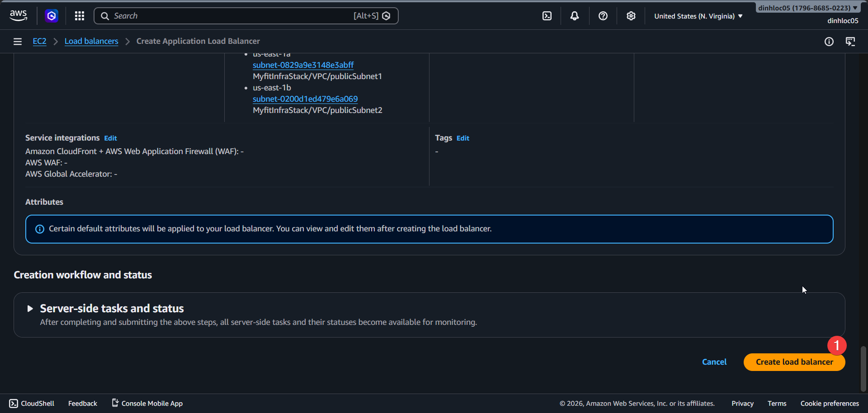Click the help question mark icon

603,15
